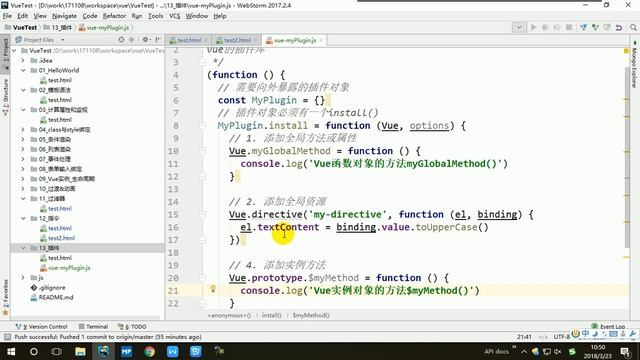Open the File menu

click(x=7, y=16)
